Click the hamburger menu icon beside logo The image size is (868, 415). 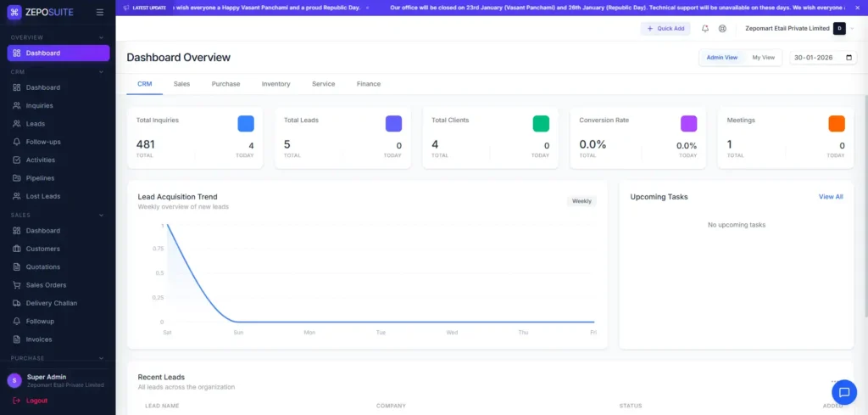[x=100, y=12]
